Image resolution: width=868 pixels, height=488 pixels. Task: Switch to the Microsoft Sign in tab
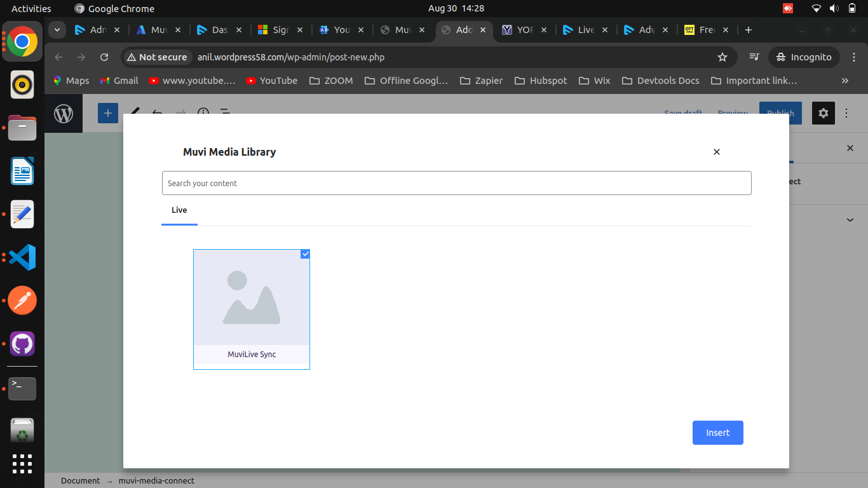pos(281,30)
